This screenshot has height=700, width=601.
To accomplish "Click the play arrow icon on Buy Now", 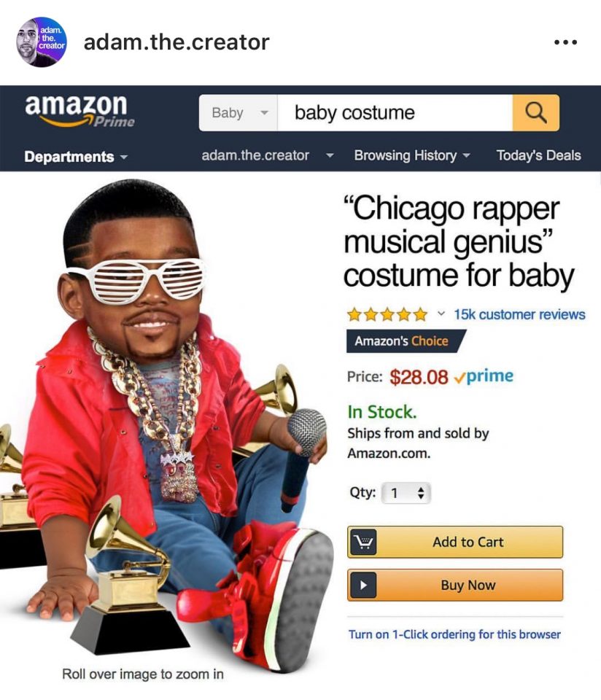I will tap(363, 585).
